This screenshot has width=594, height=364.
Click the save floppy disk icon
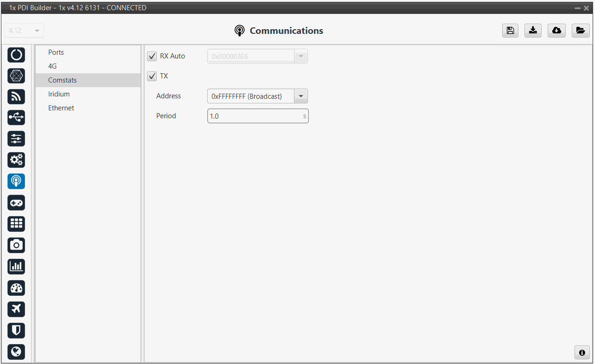point(510,31)
